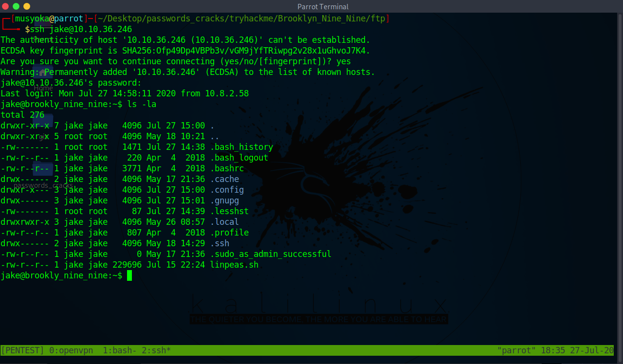This screenshot has width=623, height=364.
Task: Maximize the terminal with the yellow button
Action: point(27,6)
